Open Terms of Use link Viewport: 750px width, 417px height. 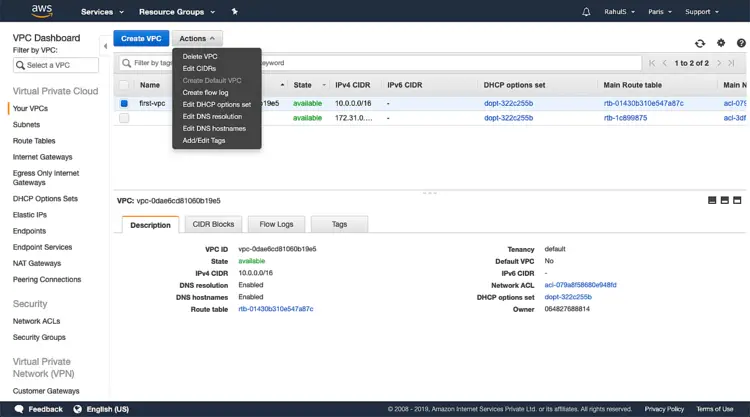(x=715, y=409)
